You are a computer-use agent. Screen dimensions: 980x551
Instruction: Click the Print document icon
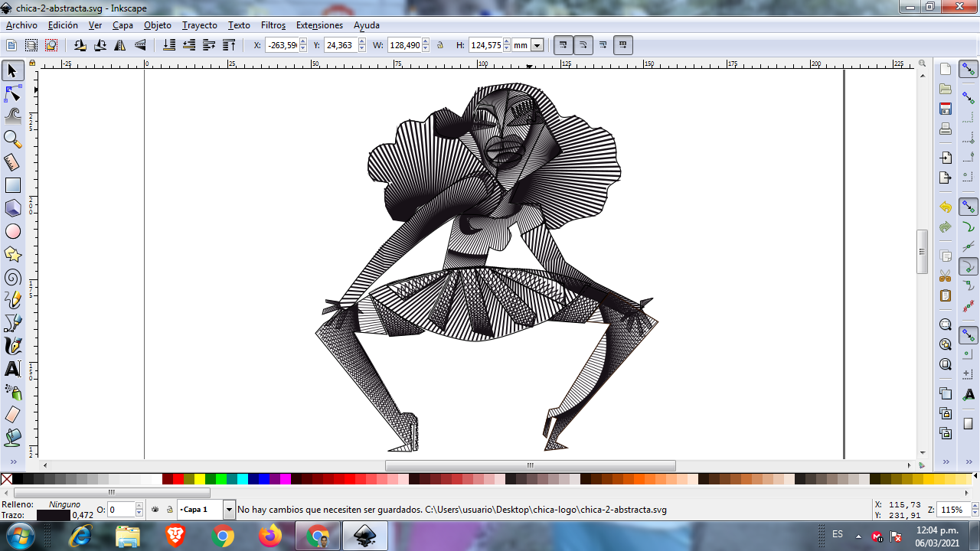[946, 129]
